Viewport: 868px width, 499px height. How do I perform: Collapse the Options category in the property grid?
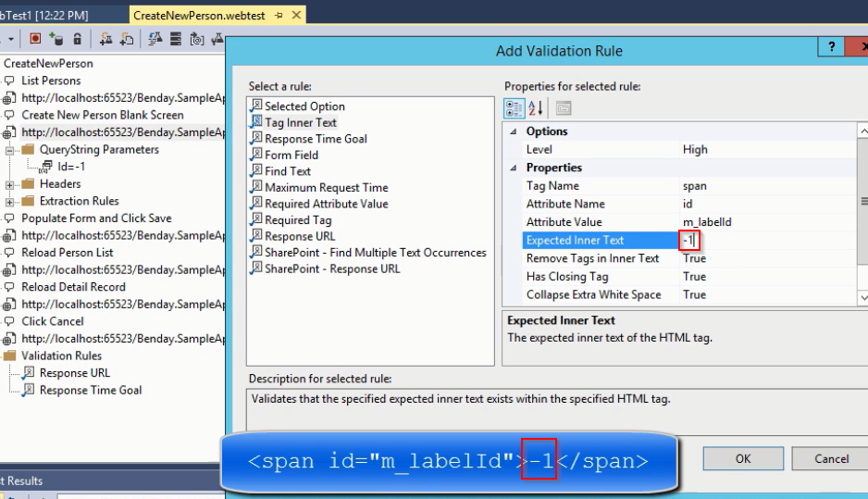[x=514, y=131]
